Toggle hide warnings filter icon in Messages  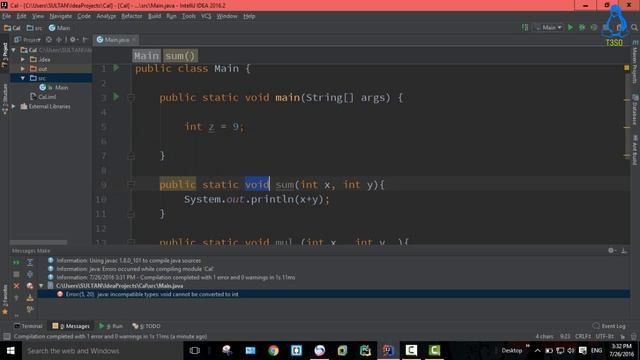[x=30, y=286]
